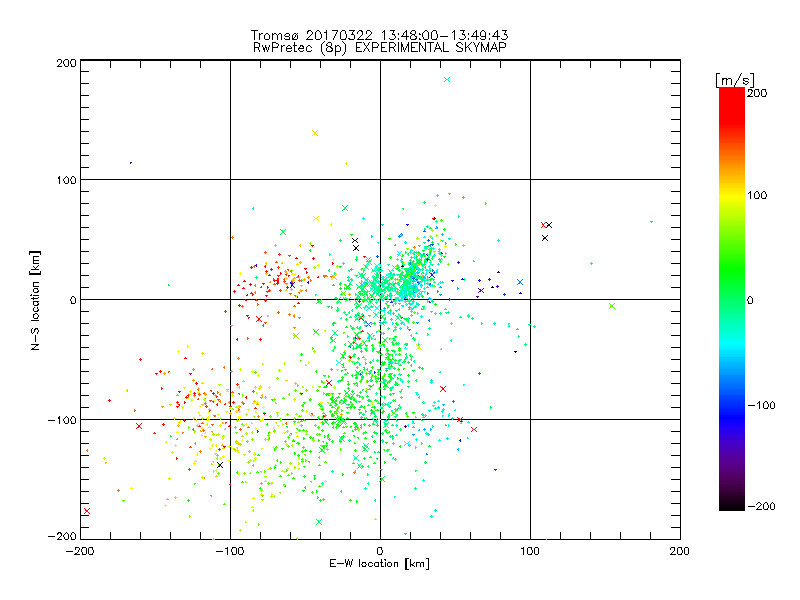This screenshot has width=800, height=600.
Task: Click the '100' label beside the colorbar
Action: coord(757,195)
